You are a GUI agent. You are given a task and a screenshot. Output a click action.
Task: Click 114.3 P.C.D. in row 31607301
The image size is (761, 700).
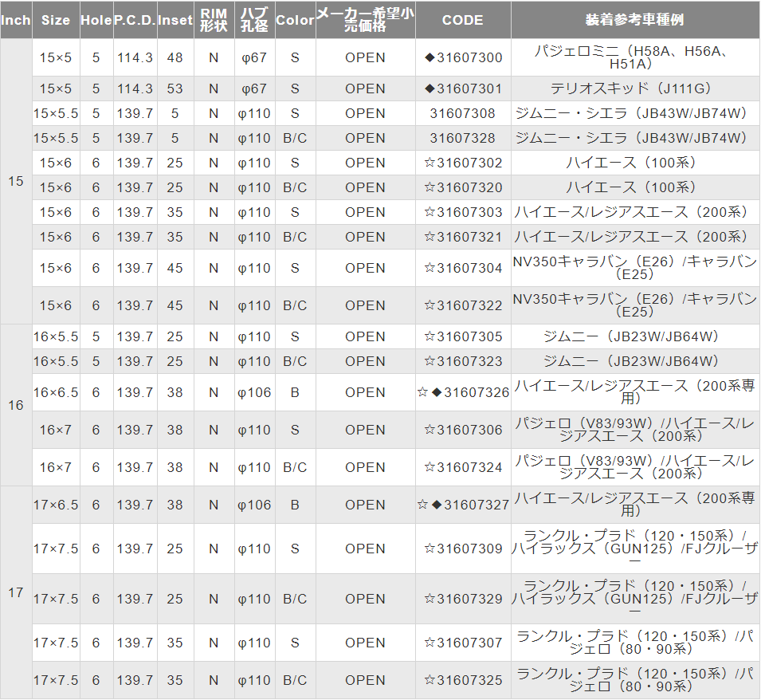click(135, 88)
